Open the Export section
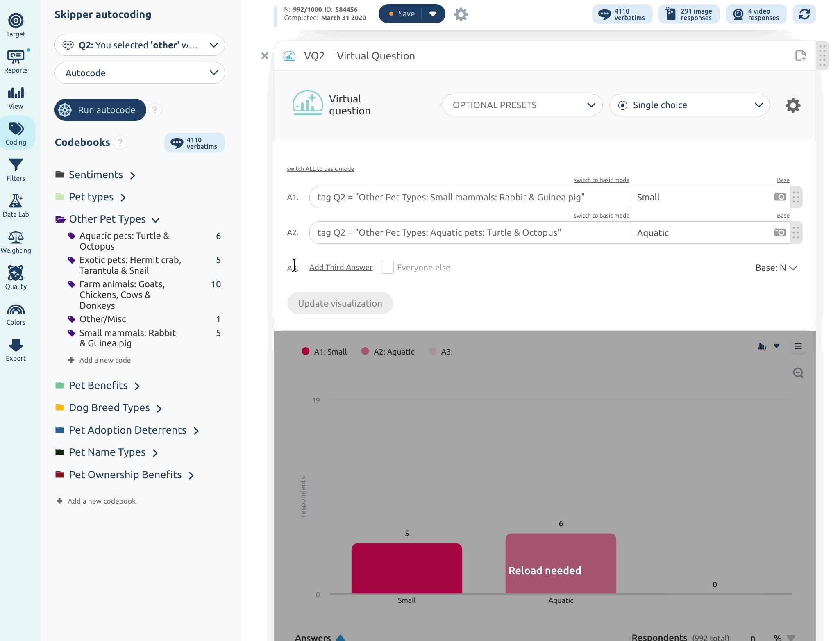The width and height of the screenshot is (840, 641). (x=16, y=350)
